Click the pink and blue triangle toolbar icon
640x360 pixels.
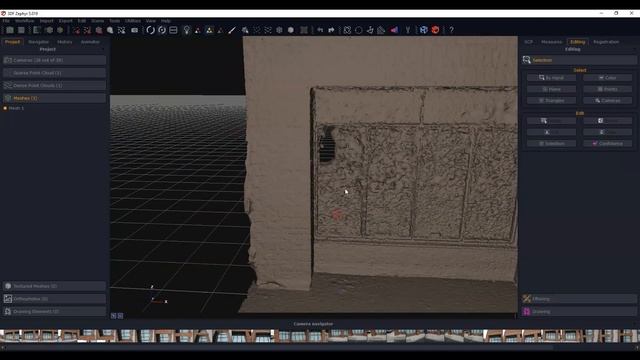coord(394,30)
